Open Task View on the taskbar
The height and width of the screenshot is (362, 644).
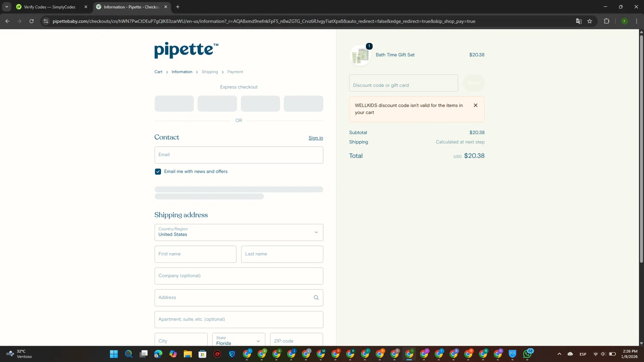(143, 354)
